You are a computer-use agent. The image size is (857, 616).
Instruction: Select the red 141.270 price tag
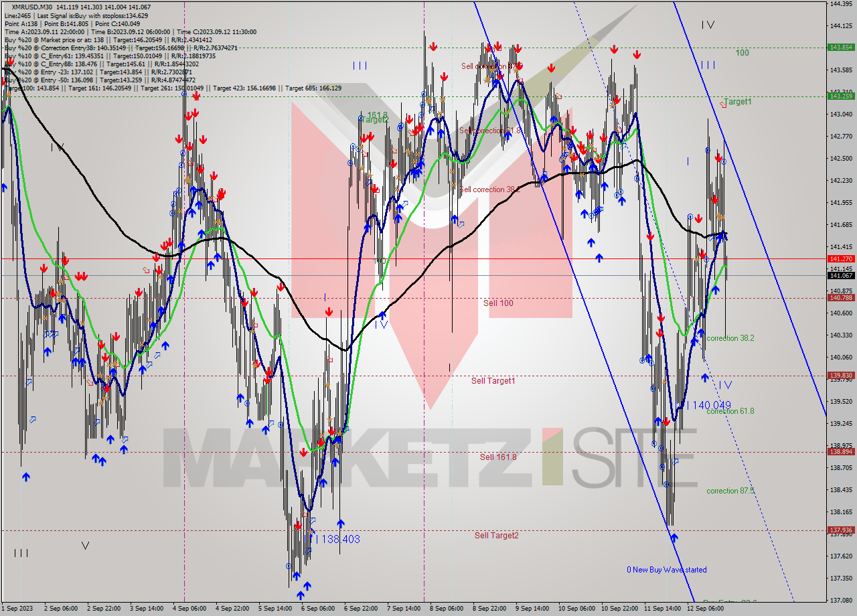tap(840, 258)
